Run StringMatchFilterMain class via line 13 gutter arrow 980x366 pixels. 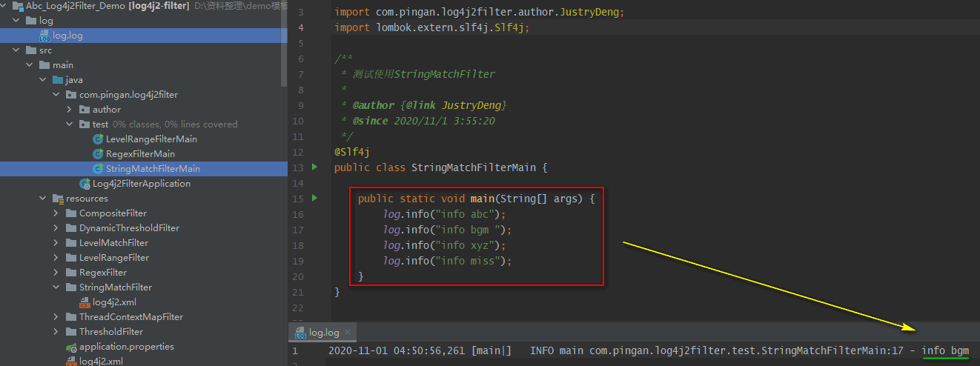click(314, 167)
